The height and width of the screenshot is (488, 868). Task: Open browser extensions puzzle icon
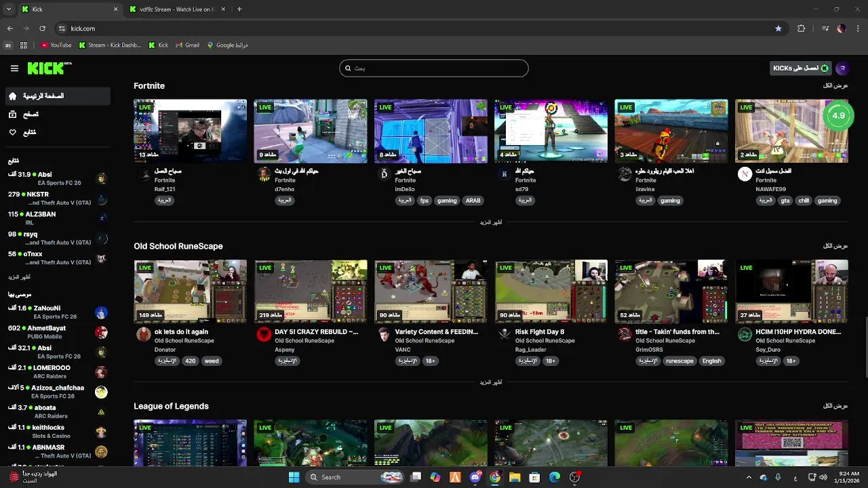[802, 28]
